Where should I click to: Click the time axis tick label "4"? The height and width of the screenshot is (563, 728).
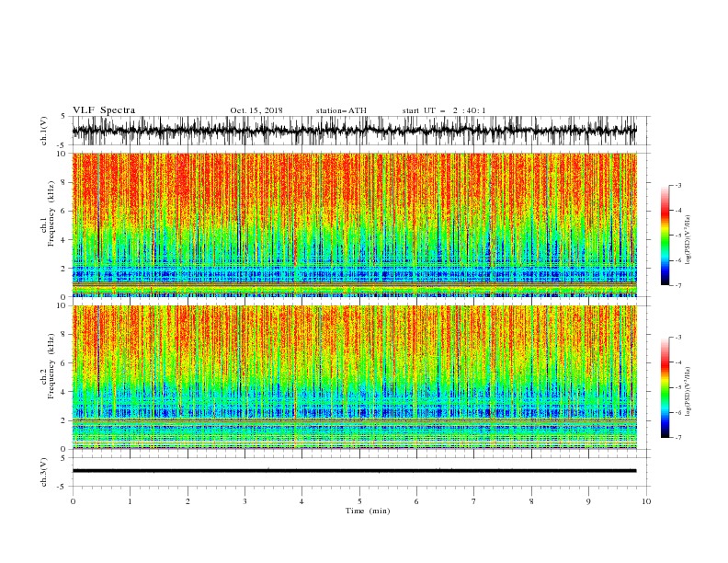click(x=301, y=501)
